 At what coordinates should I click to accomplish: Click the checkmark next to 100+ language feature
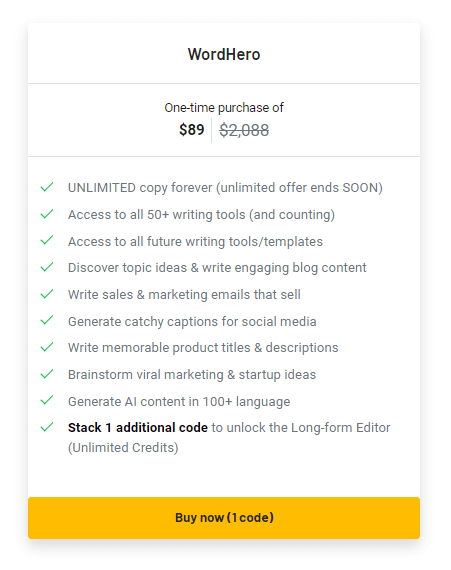(x=47, y=400)
